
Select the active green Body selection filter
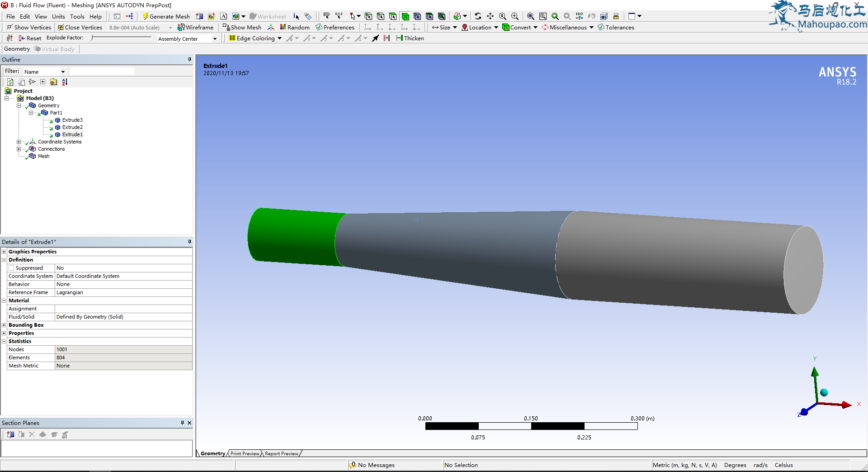coord(405,16)
